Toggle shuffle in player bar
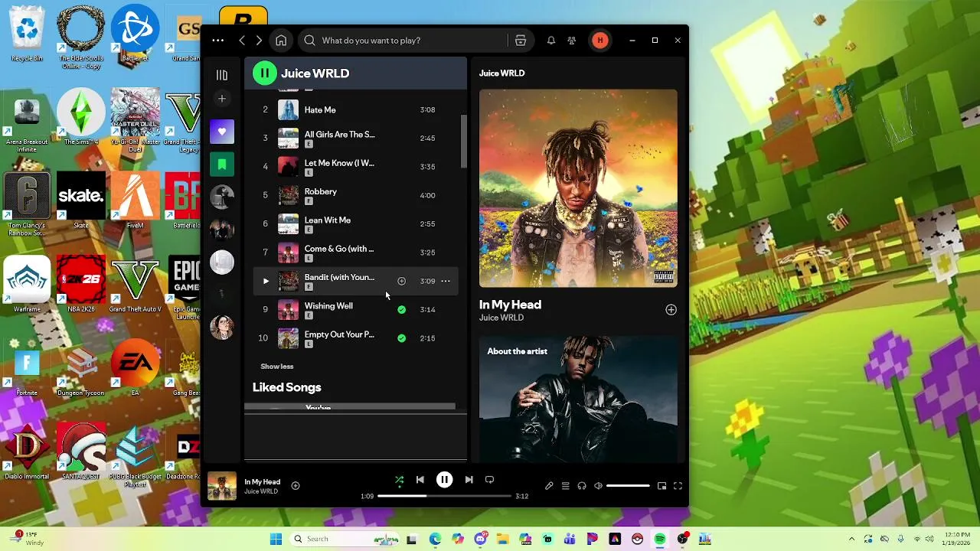Viewport: 980px width, 551px height. click(399, 480)
